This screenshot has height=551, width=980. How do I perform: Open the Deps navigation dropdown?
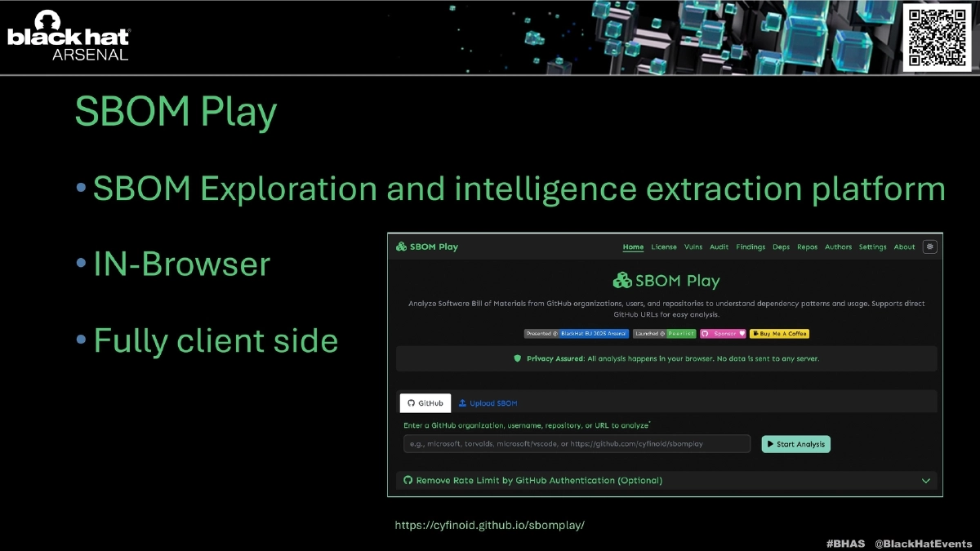click(x=780, y=247)
